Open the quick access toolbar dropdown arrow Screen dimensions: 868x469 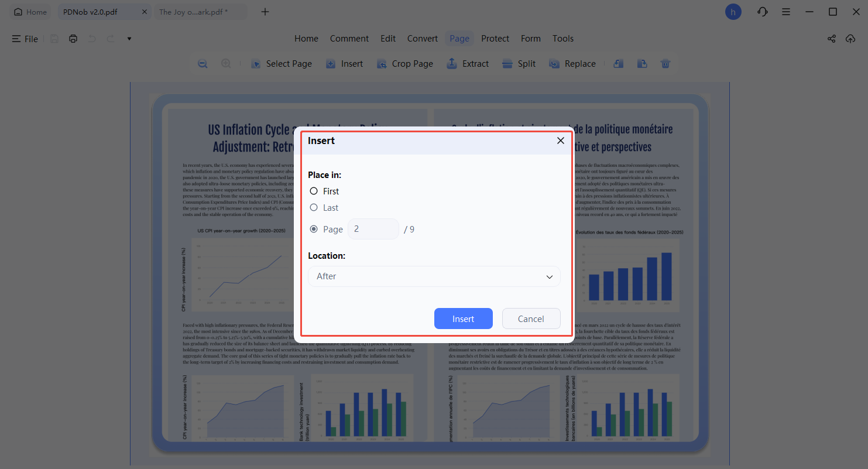[x=129, y=39]
